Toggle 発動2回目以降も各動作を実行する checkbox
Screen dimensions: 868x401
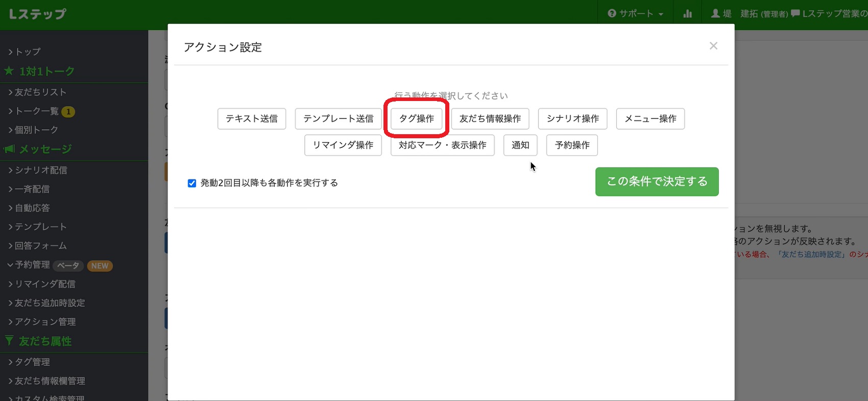point(192,183)
